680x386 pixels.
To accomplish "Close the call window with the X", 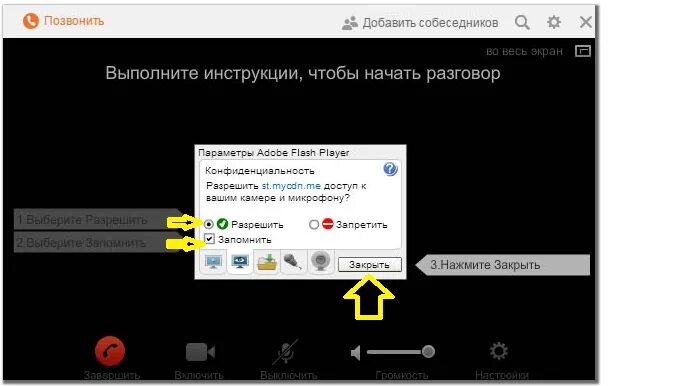I will [x=586, y=22].
